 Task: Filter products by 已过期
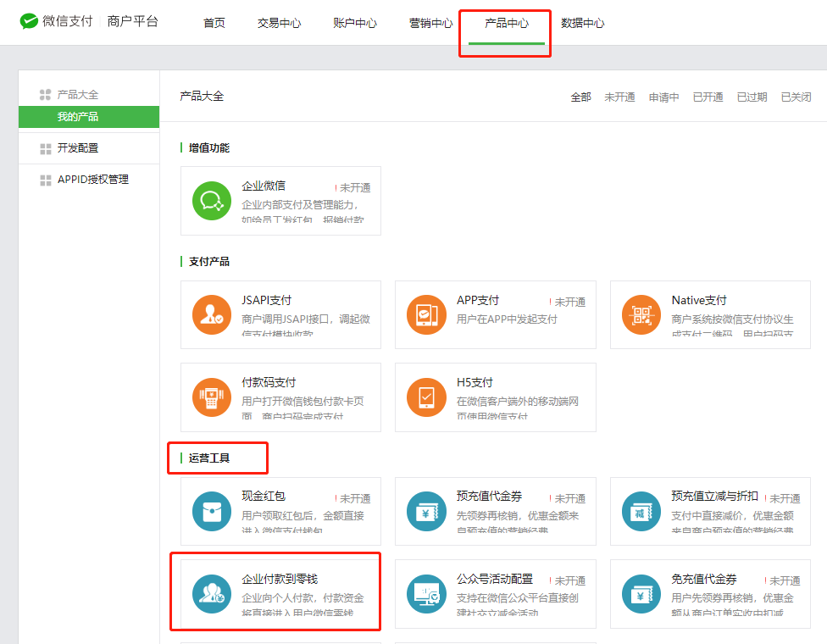pyautogui.click(x=752, y=97)
